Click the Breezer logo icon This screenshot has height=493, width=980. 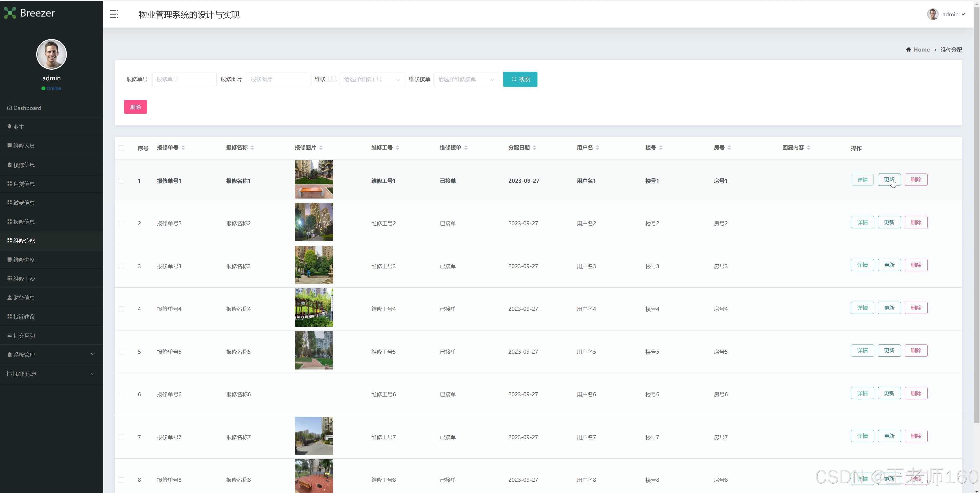(x=10, y=13)
